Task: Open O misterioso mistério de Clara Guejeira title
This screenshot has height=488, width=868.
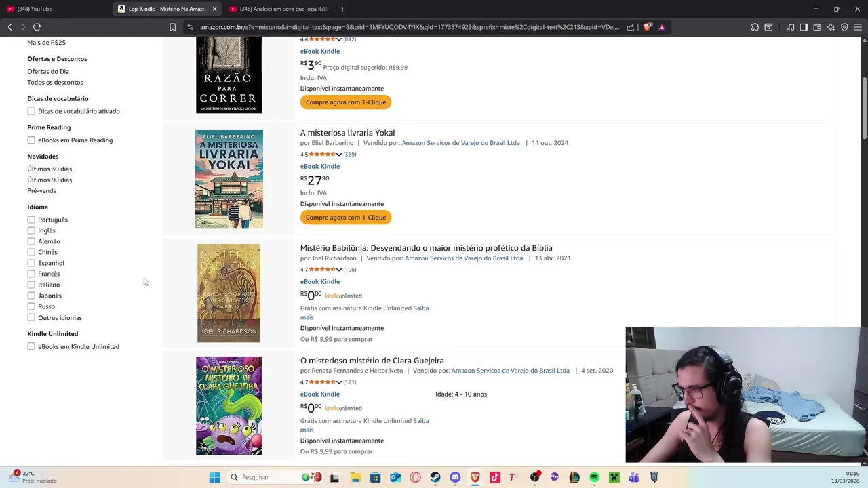Action: pyautogui.click(x=372, y=361)
